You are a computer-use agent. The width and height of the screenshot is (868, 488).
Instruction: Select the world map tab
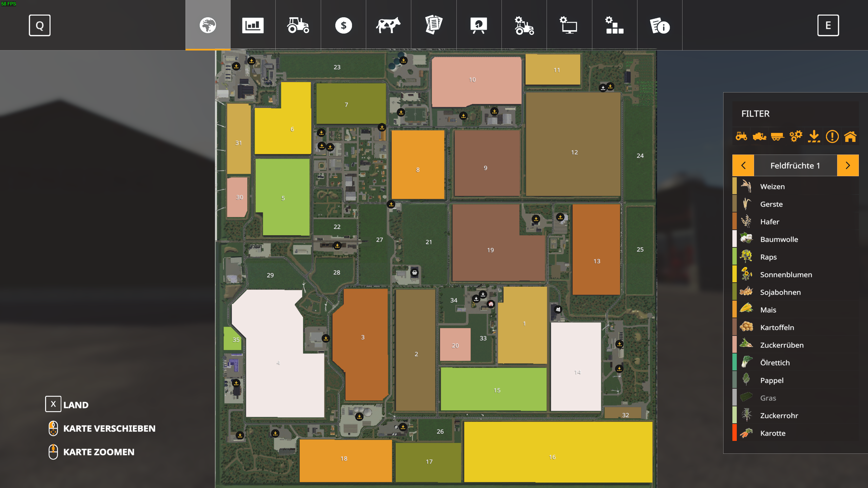(208, 25)
